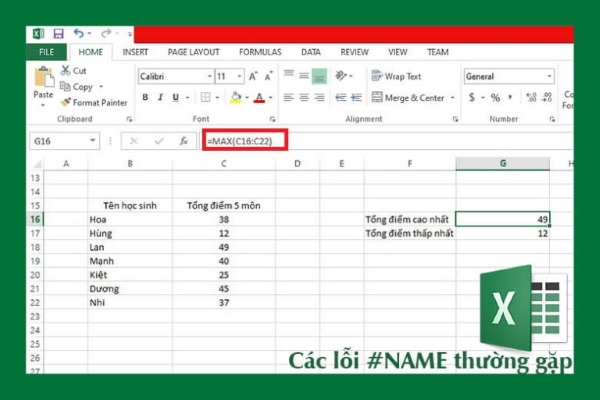Image resolution: width=600 pixels, height=400 pixels.
Task: Increase font size with the large A icon
Action: [x=252, y=76]
